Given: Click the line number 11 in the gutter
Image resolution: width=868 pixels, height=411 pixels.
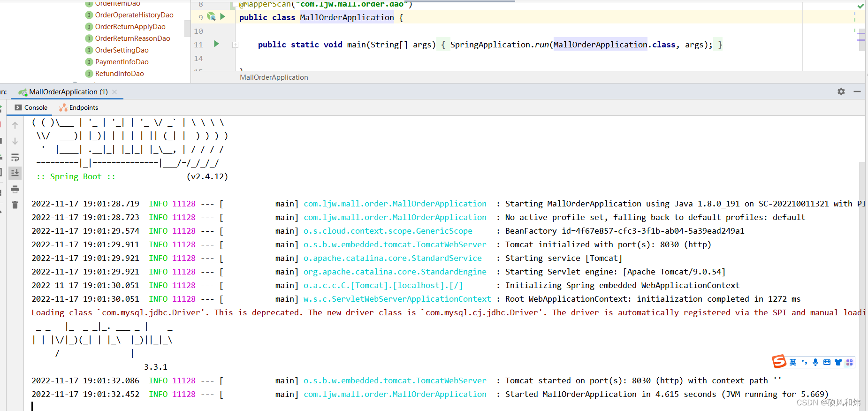Looking at the screenshot, I should (198, 45).
